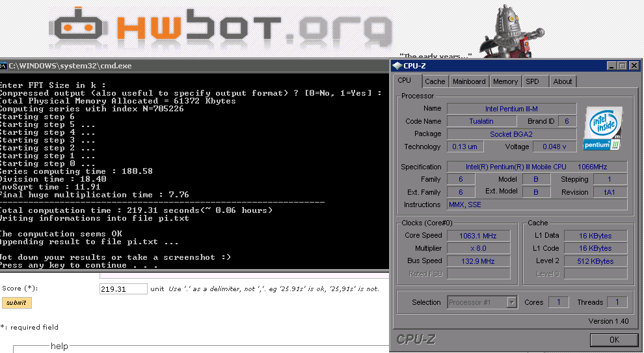Click the yellow submit button

[16, 303]
